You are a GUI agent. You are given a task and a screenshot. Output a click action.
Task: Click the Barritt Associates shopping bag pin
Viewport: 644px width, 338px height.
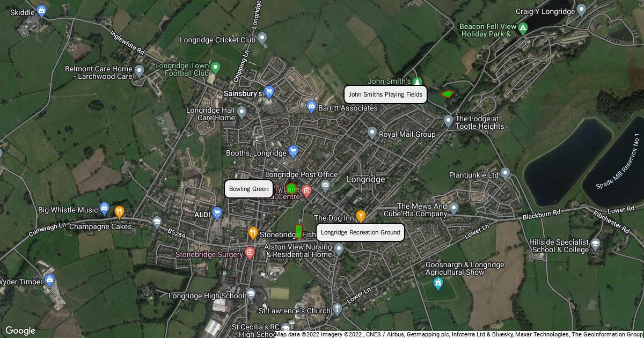click(311, 106)
